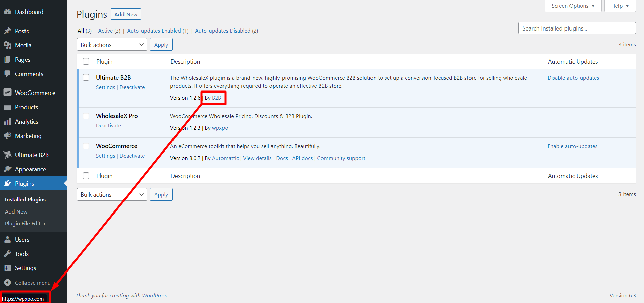
Task: Check the WholesaleX Pro plugin checkbox
Action: 86,116
